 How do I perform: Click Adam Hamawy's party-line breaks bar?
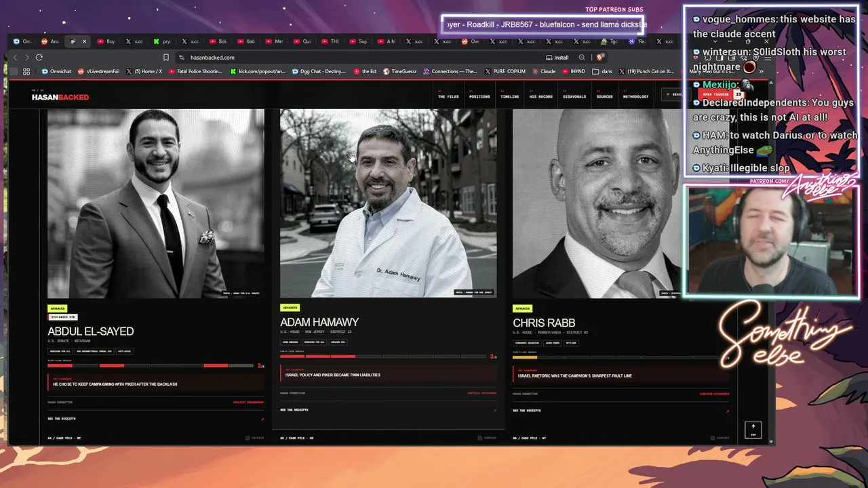coord(383,357)
